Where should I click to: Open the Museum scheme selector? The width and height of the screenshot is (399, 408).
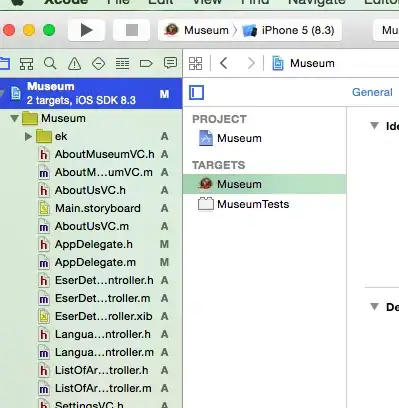click(196, 30)
